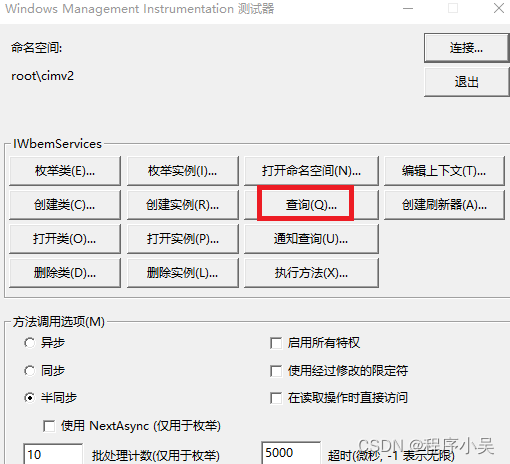Viewport: 510px width, 464px height.
Task: Click 删除实例(L)... button
Action: point(183,273)
